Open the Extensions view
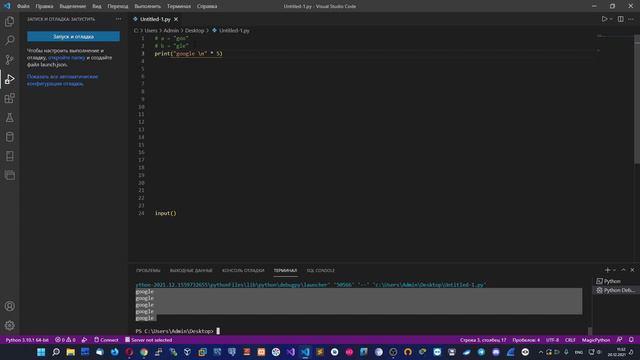The image size is (640, 360). click(9, 98)
